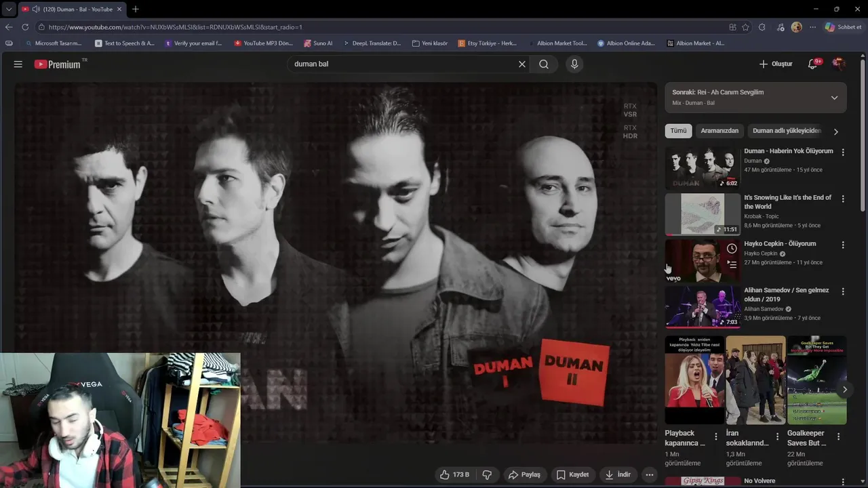Viewport: 868px width, 488px height.
Task: Open the browser extensions puzzle icon
Action: 762,27
